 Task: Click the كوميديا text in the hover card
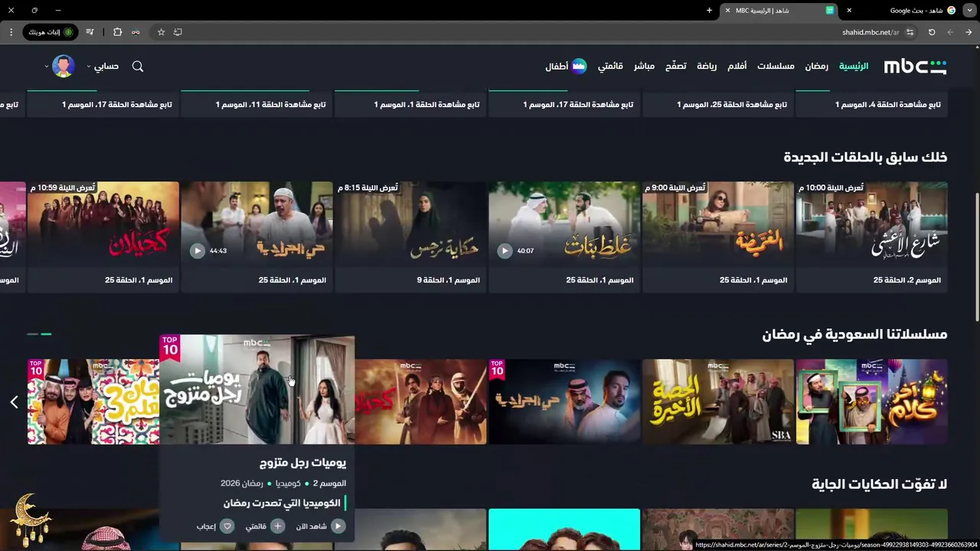288,484
